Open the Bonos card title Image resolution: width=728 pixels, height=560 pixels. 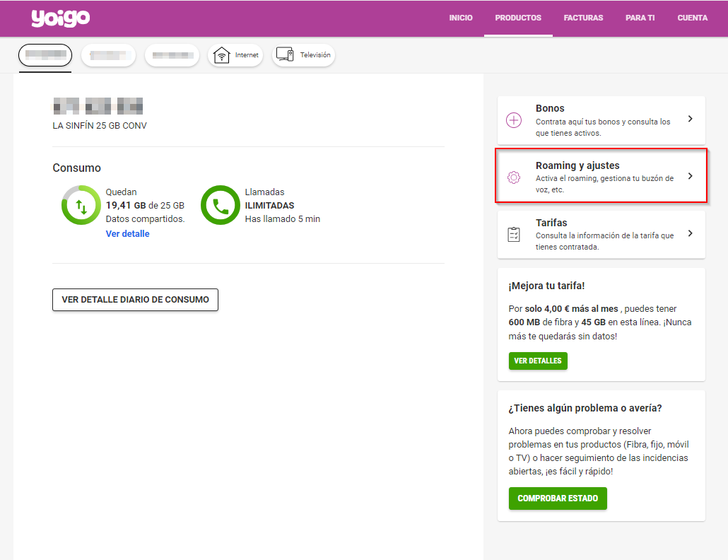tap(550, 108)
